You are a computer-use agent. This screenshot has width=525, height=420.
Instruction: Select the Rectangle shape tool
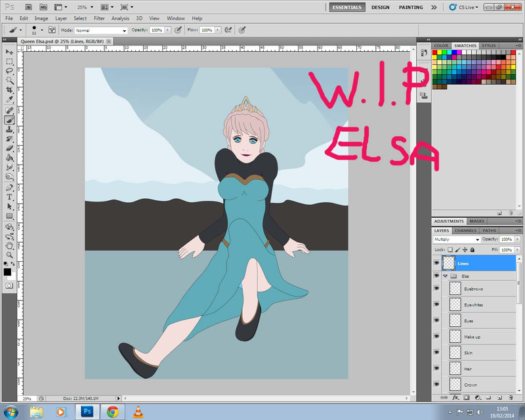click(x=9, y=216)
